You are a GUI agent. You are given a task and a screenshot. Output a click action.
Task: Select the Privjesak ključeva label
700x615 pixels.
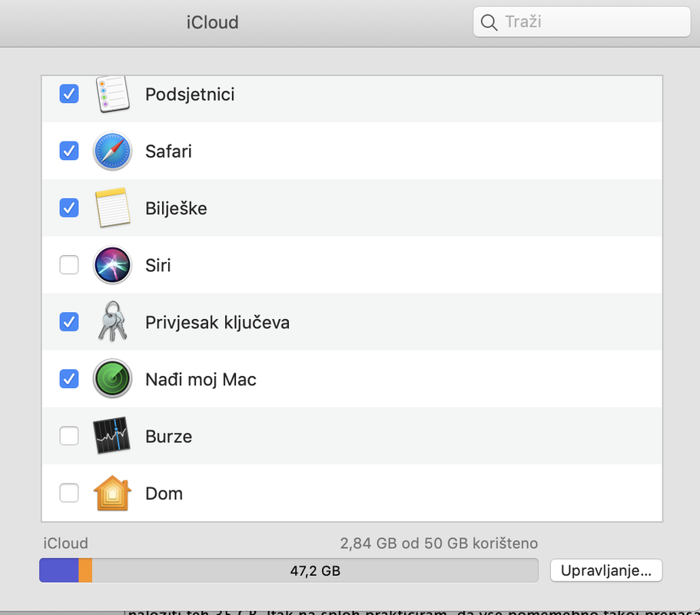pos(217,322)
